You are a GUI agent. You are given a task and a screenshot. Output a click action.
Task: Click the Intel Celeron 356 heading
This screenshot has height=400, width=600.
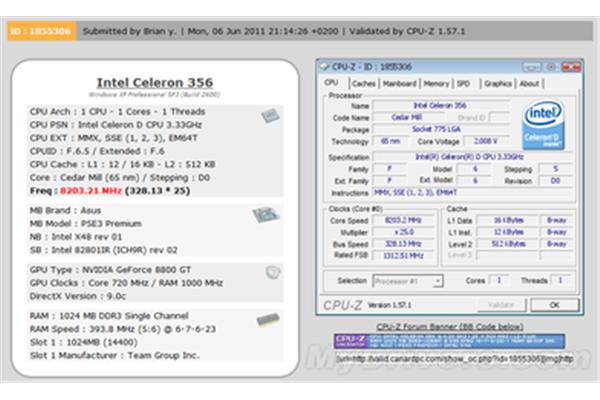tap(155, 83)
